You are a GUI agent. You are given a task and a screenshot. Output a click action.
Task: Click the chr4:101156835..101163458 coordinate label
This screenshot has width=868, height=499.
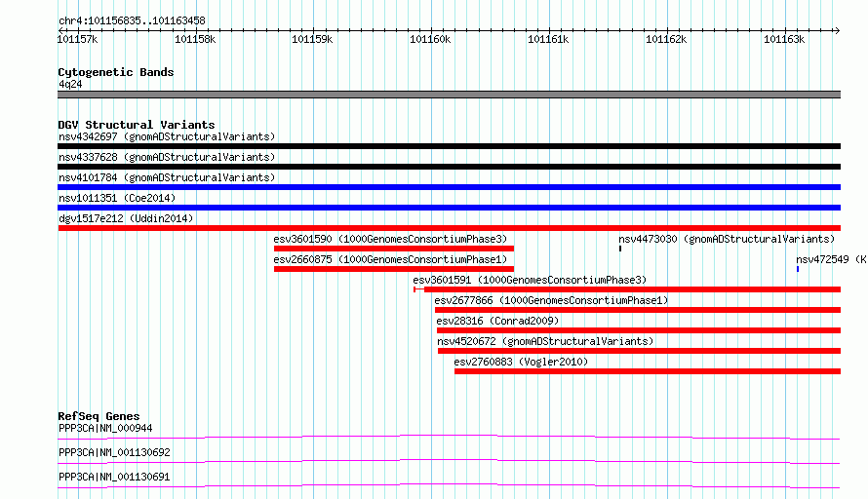[x=132, y=20]
